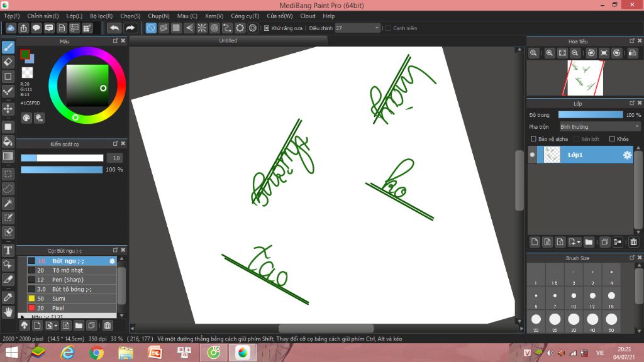The width and height of the screenshot is (644, 362).
Task: Click the Redo arrow in toolbar
Action: point(130,28)
